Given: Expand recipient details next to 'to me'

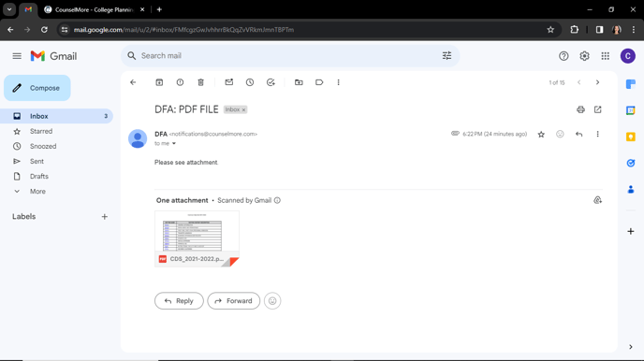Looking at the screenshot, I should pyautogui.click(x=174, y=144).
